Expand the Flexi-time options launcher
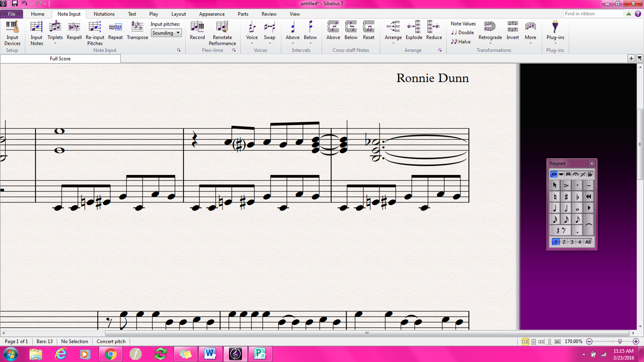 (x=234, y=51)
